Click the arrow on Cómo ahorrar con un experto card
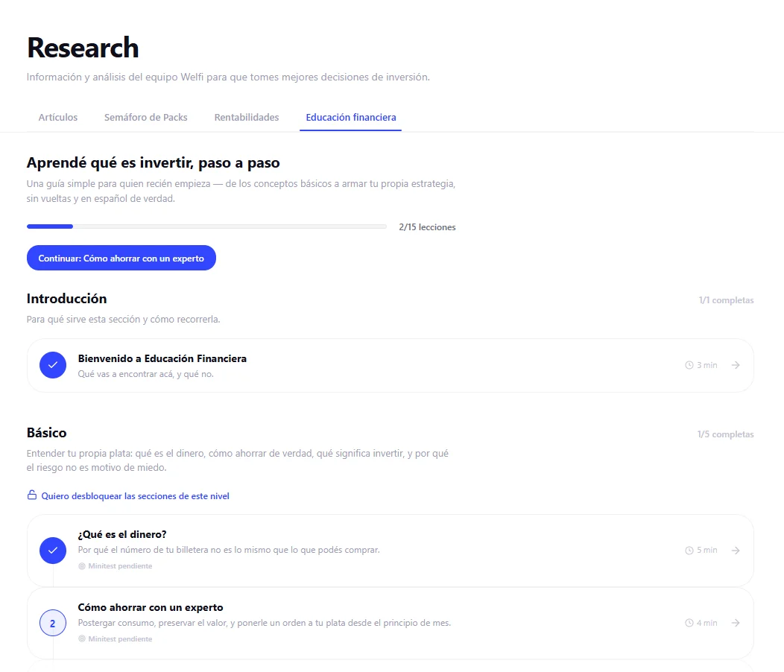 (736, 623)
